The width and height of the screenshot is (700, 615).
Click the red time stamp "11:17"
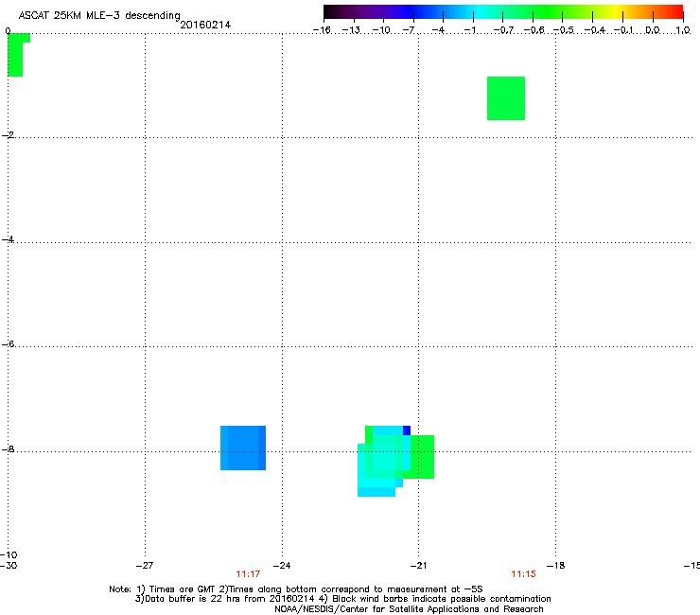(x=248, y=574)
